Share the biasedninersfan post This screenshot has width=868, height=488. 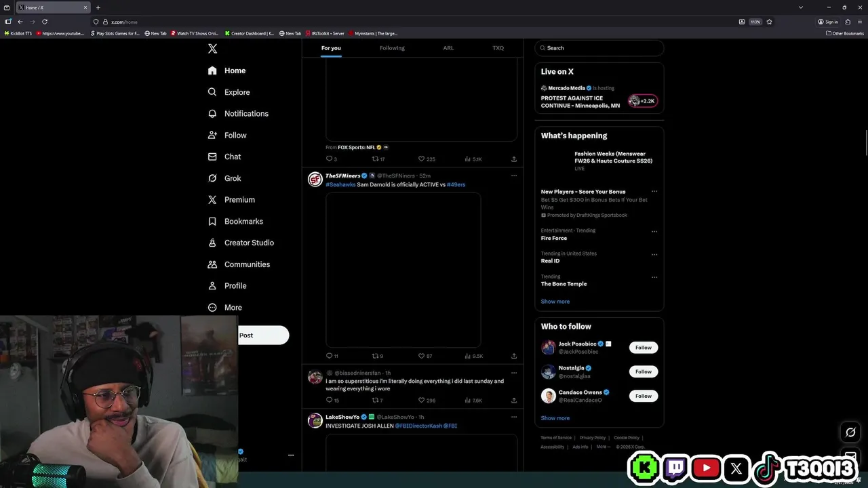pyautogui.click(x=513, y=400)
